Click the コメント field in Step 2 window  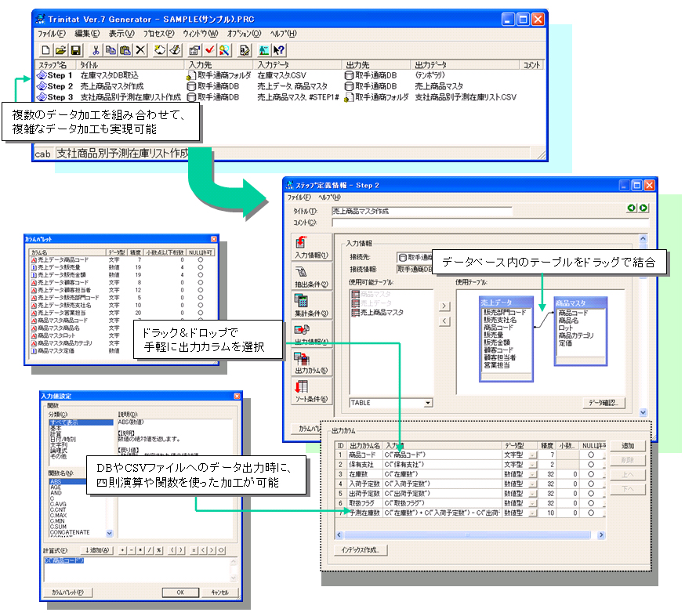(x=490, y=223)
